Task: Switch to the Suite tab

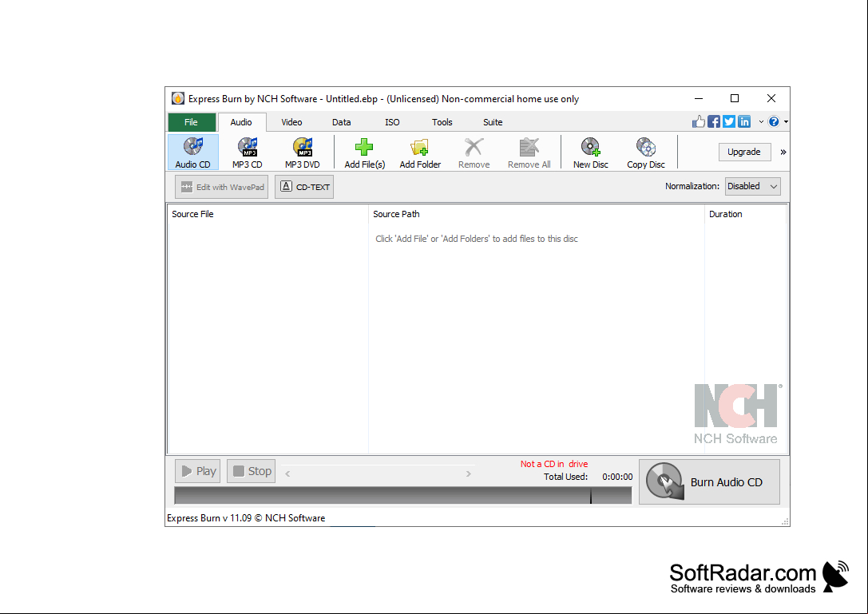Action: [x=493, y=122]
